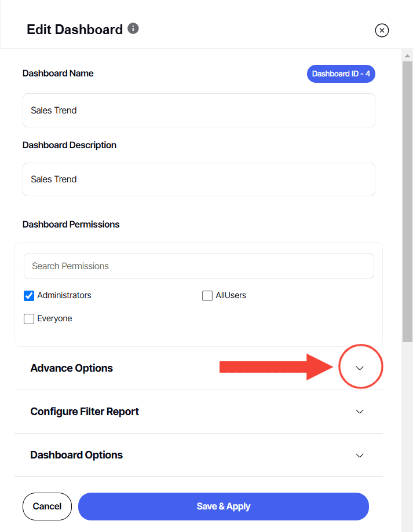The width and height of the screenshot is (413, 532).
Task: Check the Everyone checkbox
Action: tap(29, 318)
